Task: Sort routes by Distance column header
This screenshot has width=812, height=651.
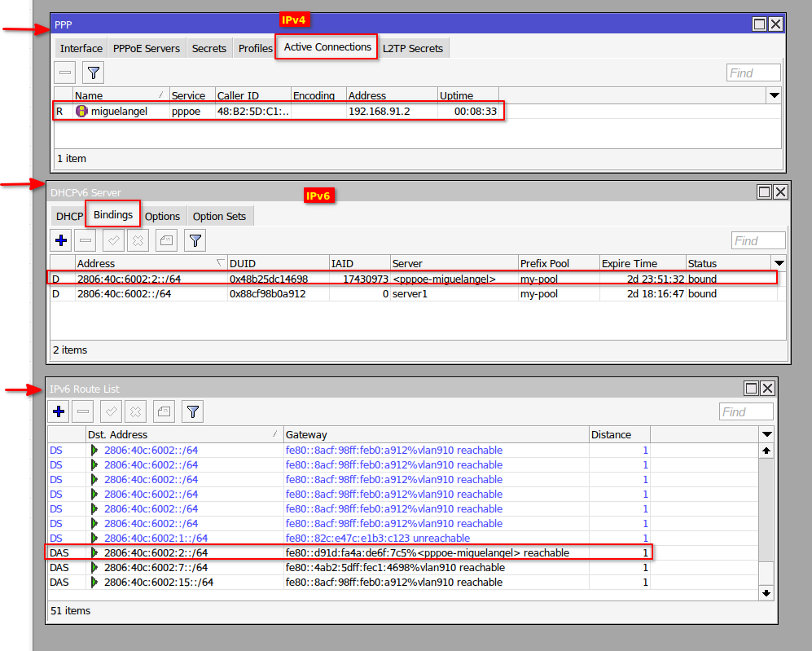Action: (x=619, y=434)
